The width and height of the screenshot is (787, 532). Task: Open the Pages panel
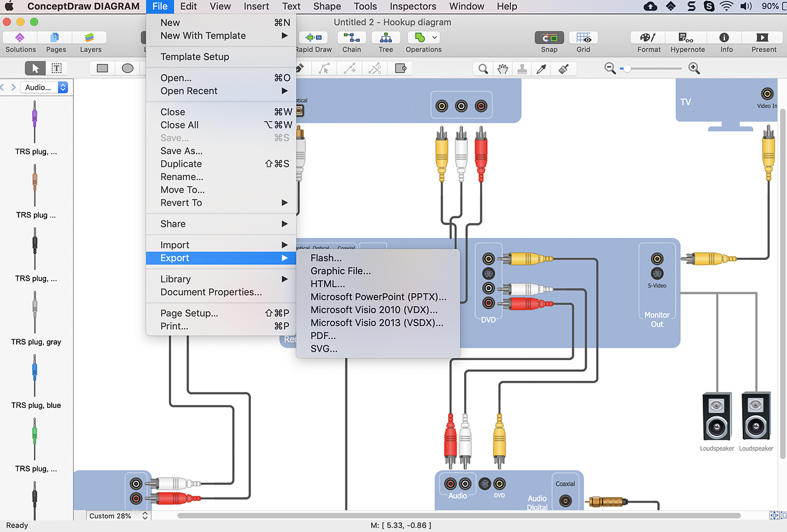click(55, 38)
